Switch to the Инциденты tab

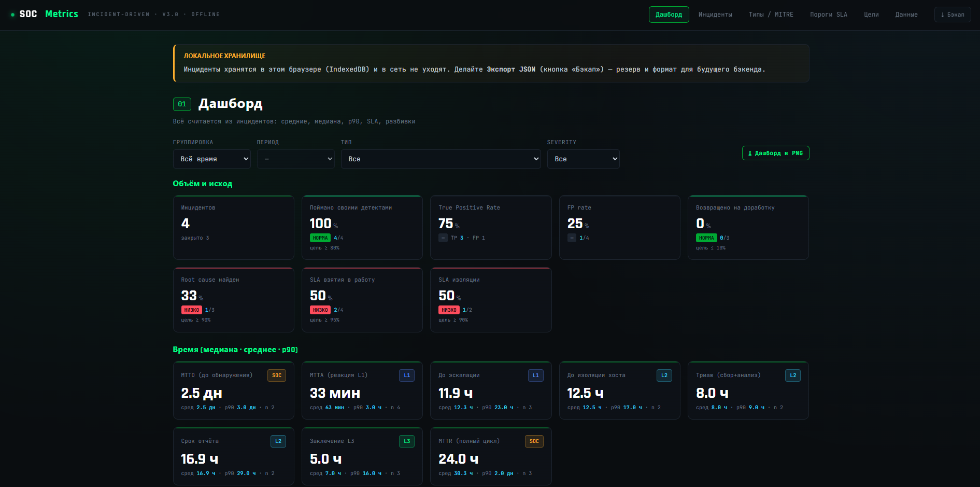[x=715, y=15]
